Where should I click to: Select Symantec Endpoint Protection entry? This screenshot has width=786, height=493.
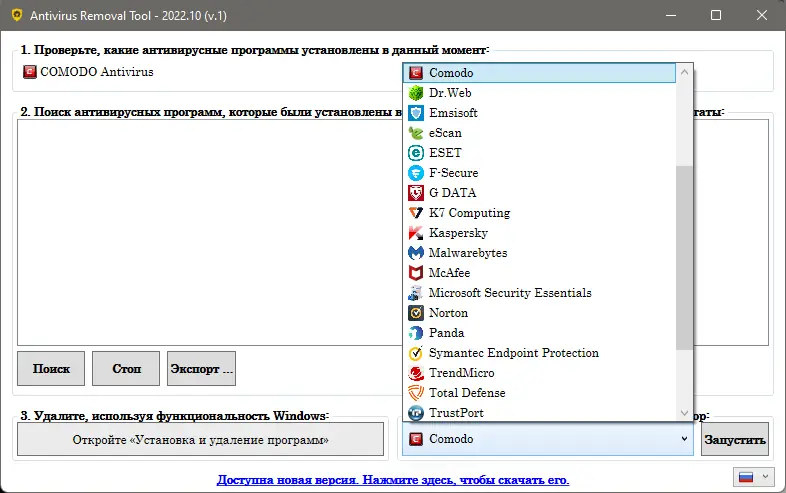[539, 353]
